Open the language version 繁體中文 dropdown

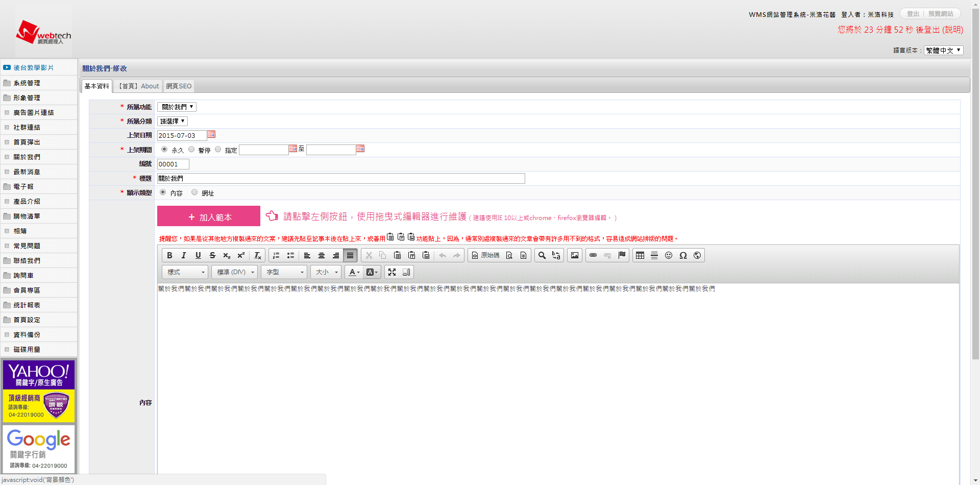click(x=943, y=50)
